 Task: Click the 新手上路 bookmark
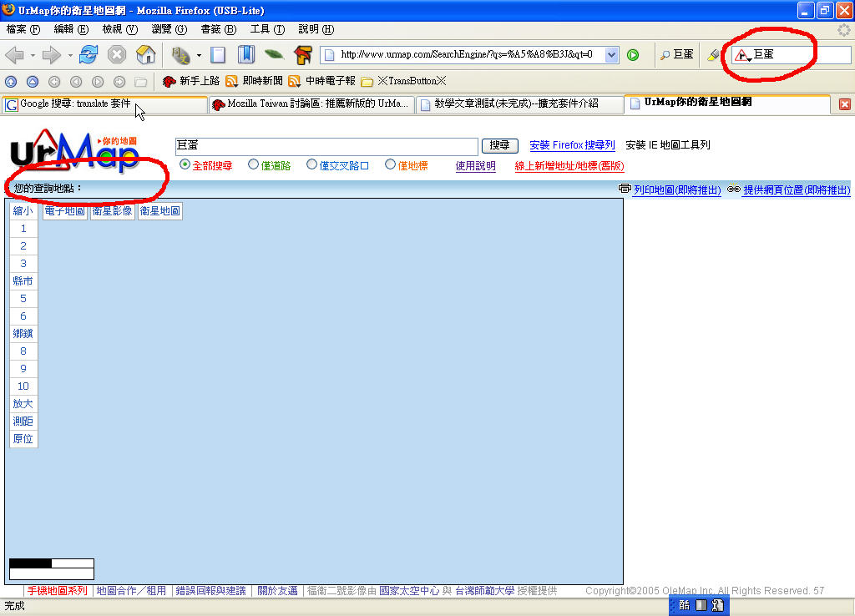(x=191, y=81)
